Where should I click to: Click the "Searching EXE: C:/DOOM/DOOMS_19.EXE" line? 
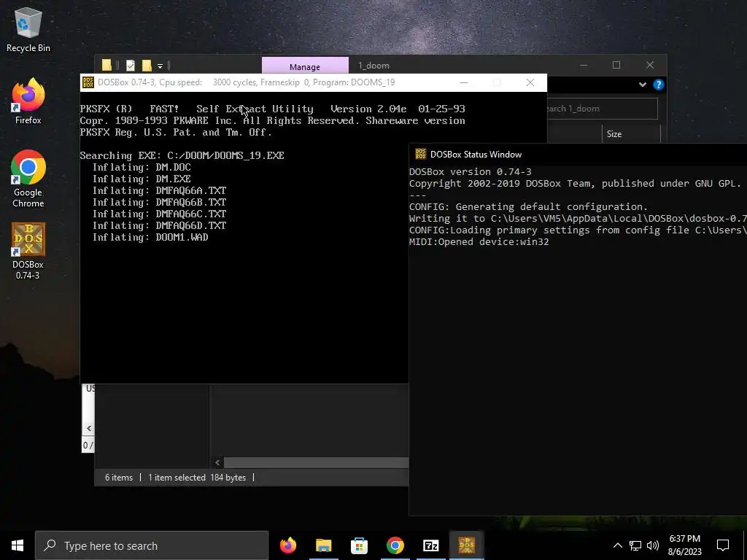click(x=182, y=156)
